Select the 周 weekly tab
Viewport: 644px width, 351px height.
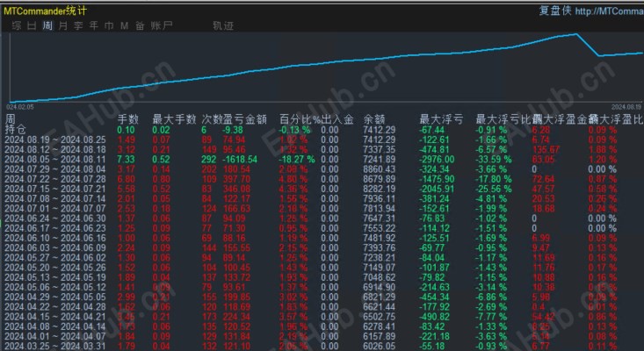pos(47,25)
